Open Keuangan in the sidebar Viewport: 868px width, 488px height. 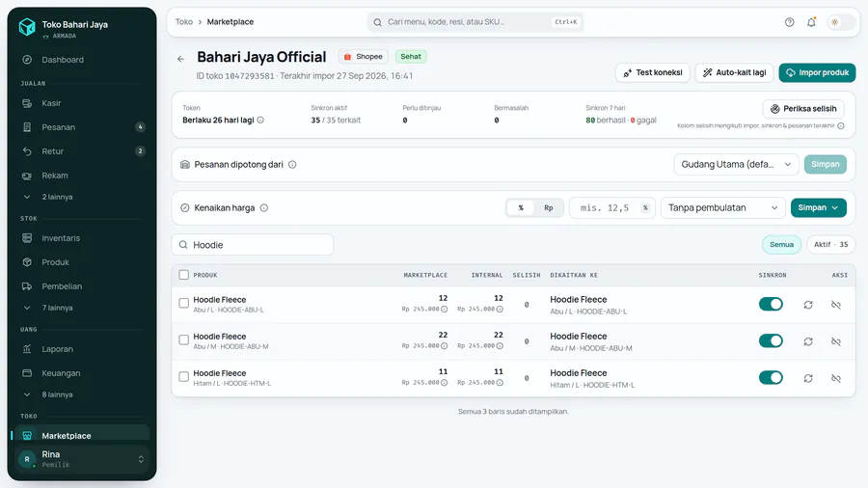click(x=81, y=373)
